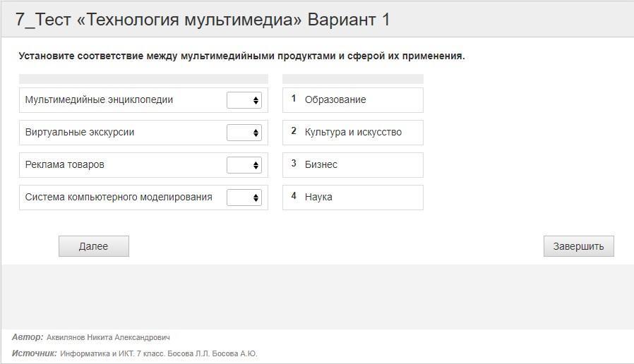Image resolution: width=634 pixels, height=364 pixels.
Task: Click the question instruction text
Action: [x=241, y=56]
